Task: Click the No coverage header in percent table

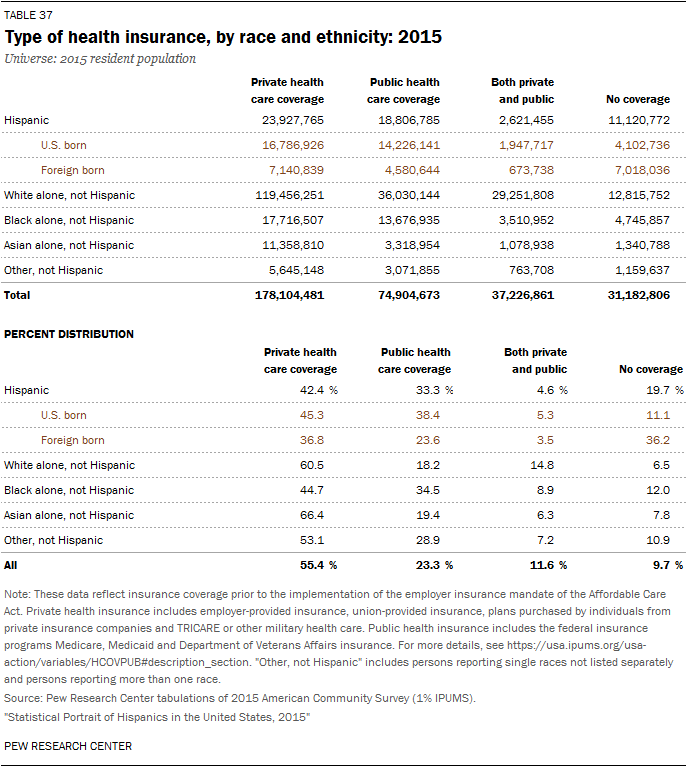Action: click(651, 369)
